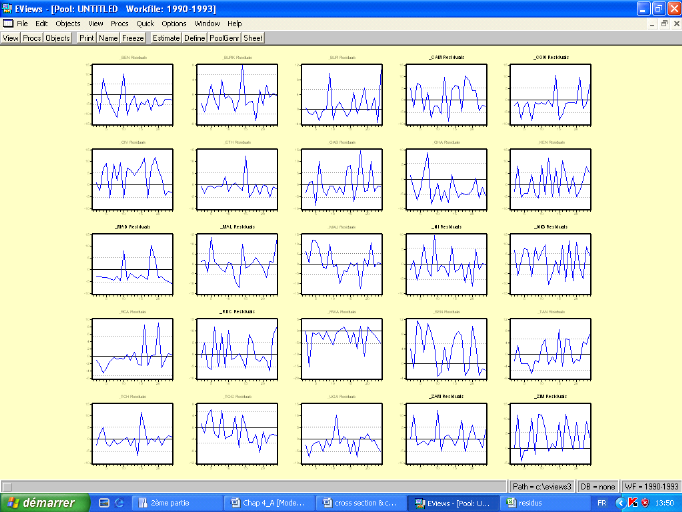Screen dimensions: 682x512
Task: Click the PoolGenr toolbar button
Action: point(224,38)
